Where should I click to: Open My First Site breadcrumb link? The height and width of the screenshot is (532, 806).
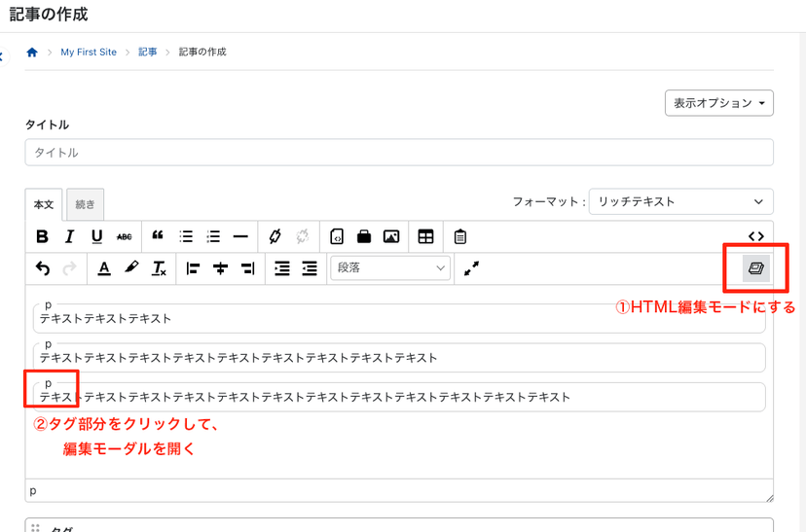pyautogui.click(x=89, y=52)
